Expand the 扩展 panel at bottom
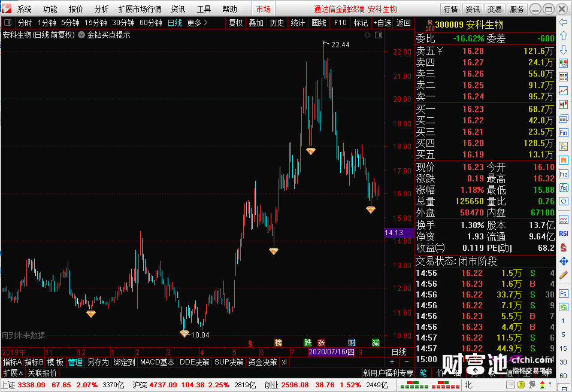 13,373
